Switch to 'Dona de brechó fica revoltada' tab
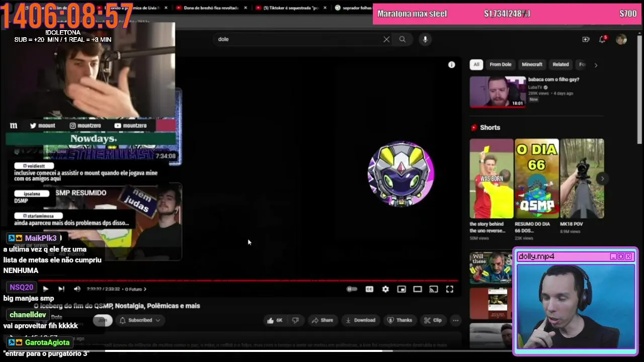 coord(211,8)
